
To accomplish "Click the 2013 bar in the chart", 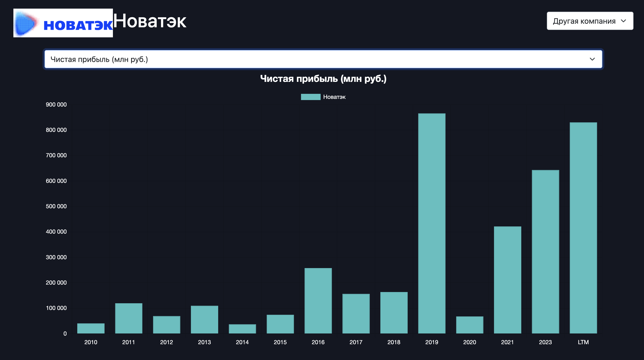I will point(205,320).
